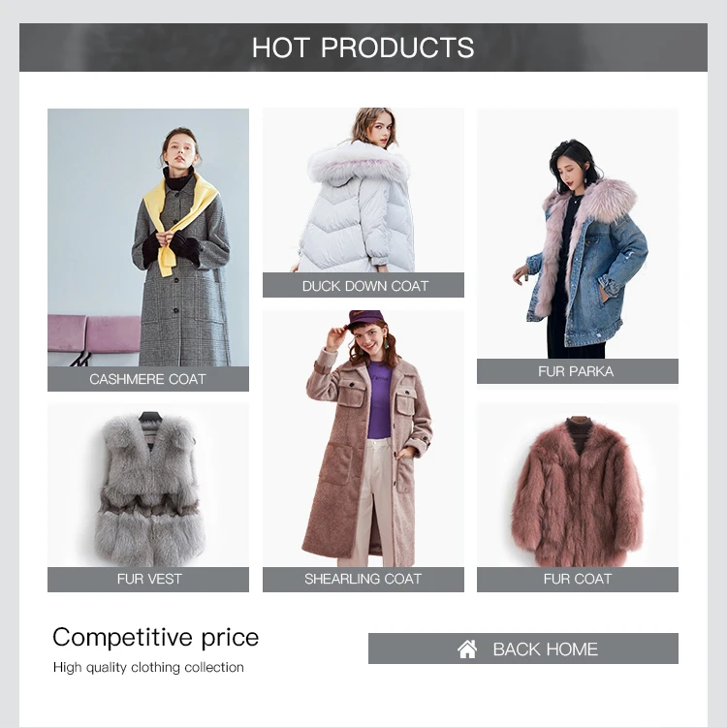View the white duck down coat photo
The height and width of the screenshot is (728, 727).
(363, 190)
